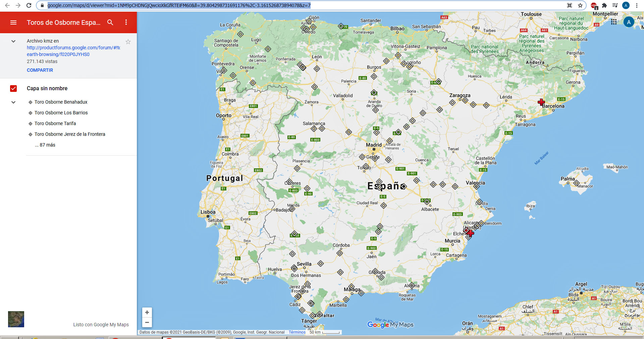Screen dimensions: 644x339
Task: Select Toro Osborne Tarifa entry
Action: point(55,123)
